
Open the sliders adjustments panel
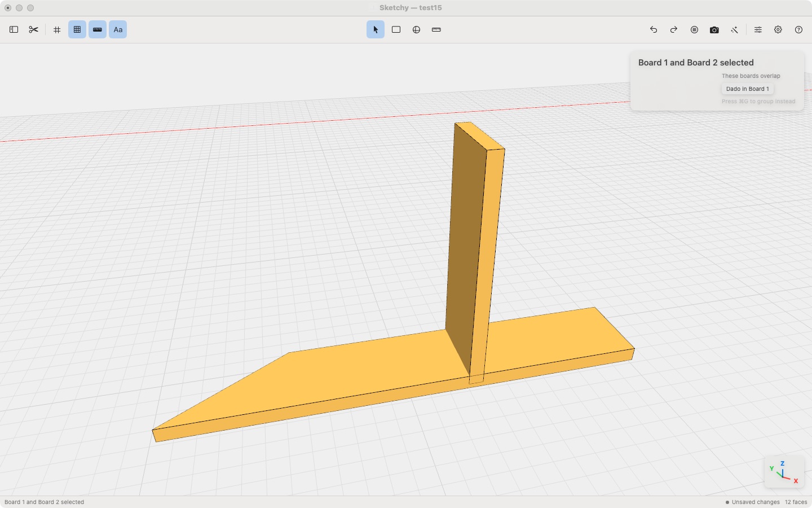(x=758, y=30)
